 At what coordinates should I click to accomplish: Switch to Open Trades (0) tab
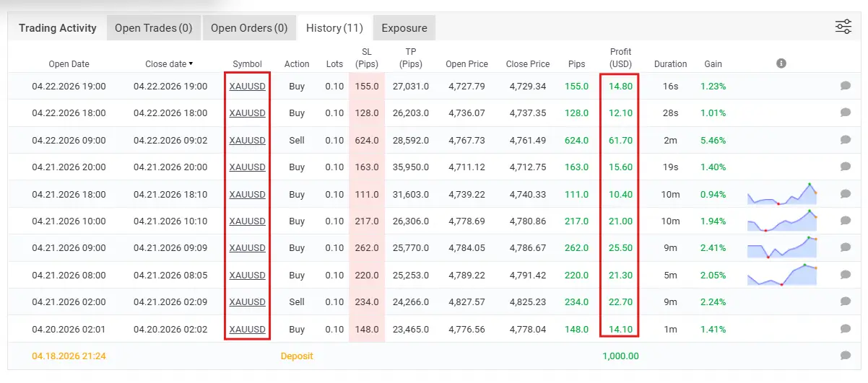coord(153,28)
